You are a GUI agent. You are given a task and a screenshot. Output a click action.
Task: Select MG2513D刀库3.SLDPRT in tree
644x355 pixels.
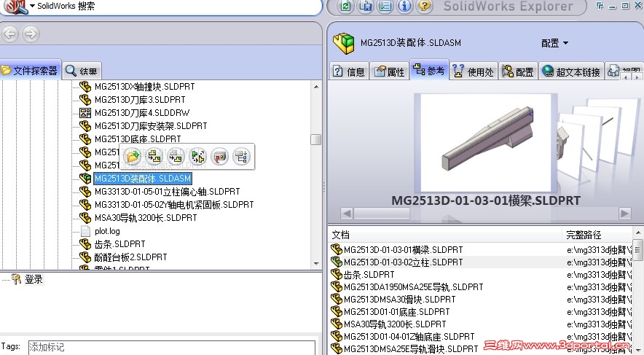coord(140,99)
